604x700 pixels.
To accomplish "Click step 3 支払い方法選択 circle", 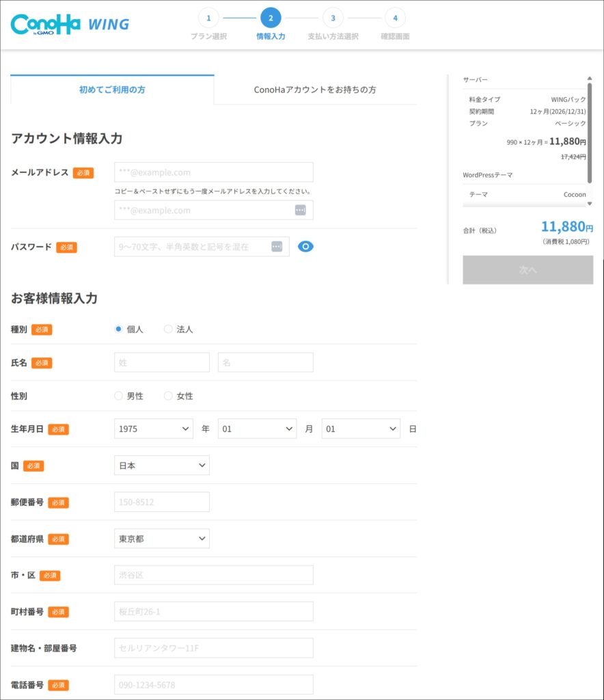I will (333, 18).
